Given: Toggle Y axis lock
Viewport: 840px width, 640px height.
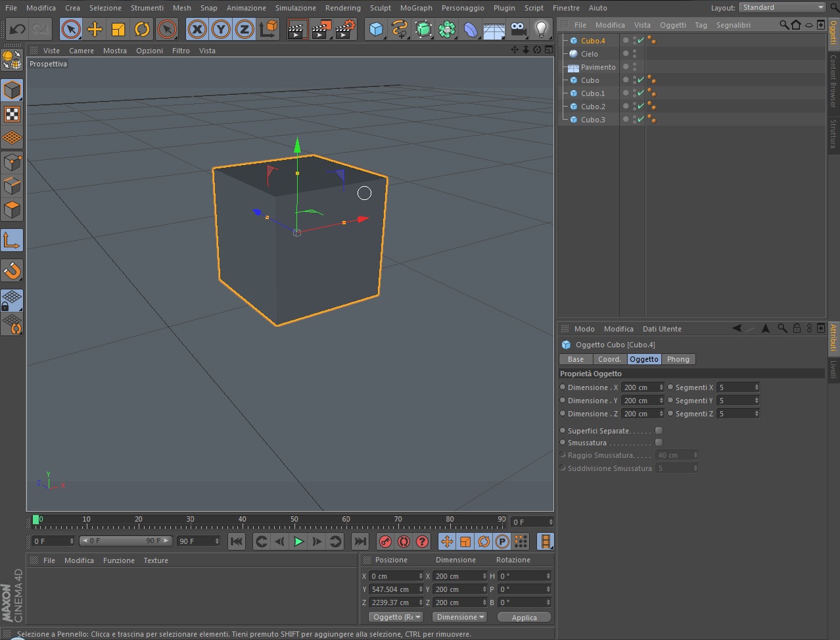Looking at the screenshot, I should [221, 29].
